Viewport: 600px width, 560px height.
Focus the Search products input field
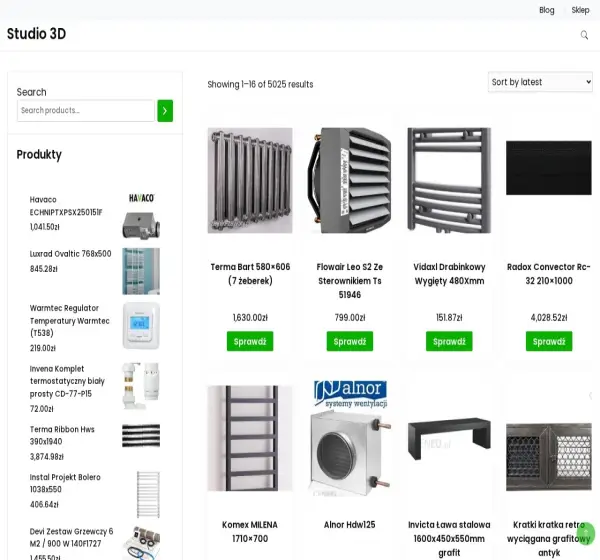coord(86,111)
